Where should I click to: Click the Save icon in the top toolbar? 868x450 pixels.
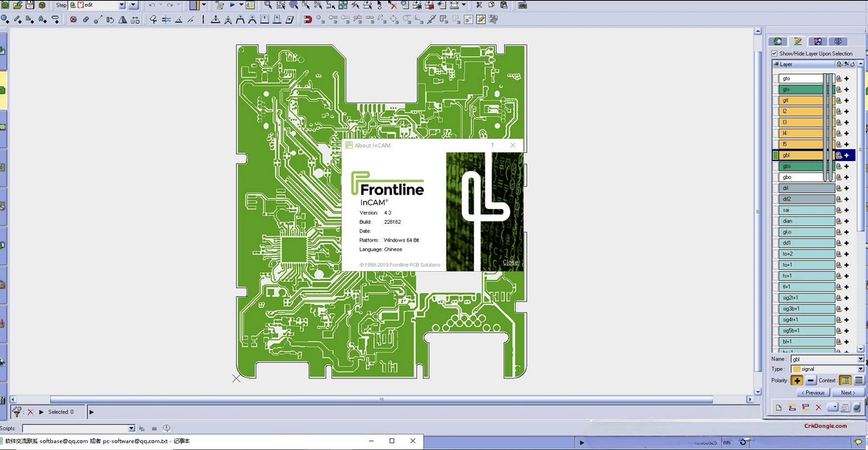30,5
